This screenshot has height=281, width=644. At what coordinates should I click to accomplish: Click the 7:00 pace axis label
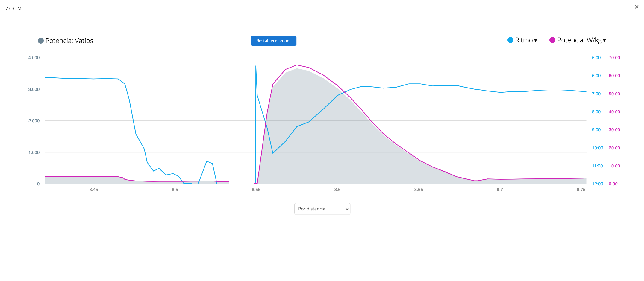(x=596, y=94)
